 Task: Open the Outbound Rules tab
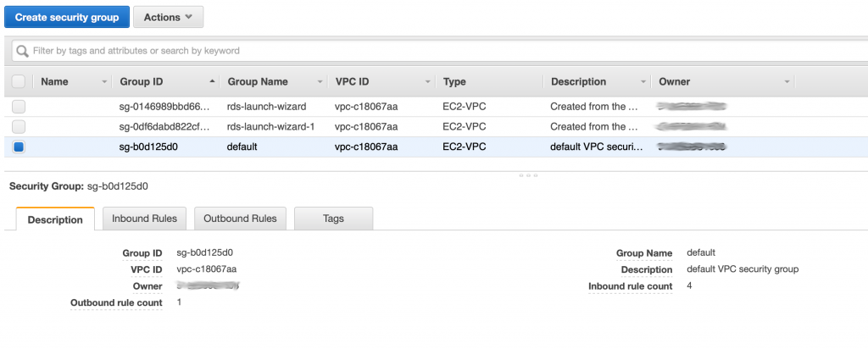[x=240, y=219]
